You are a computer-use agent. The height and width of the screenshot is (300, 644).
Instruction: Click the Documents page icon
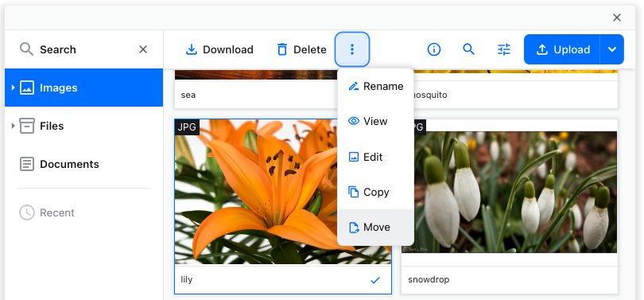coord(27,164)
